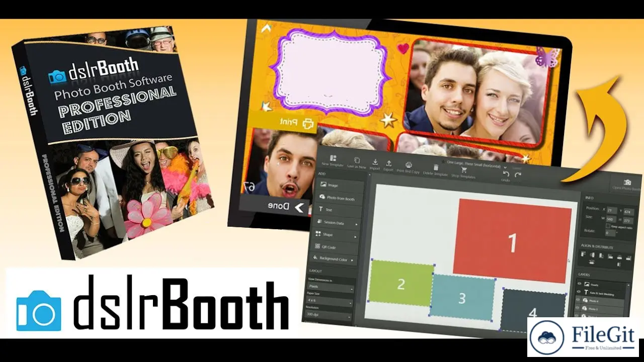Select red photo placeholder 1 on canvas

pos(512,241)
